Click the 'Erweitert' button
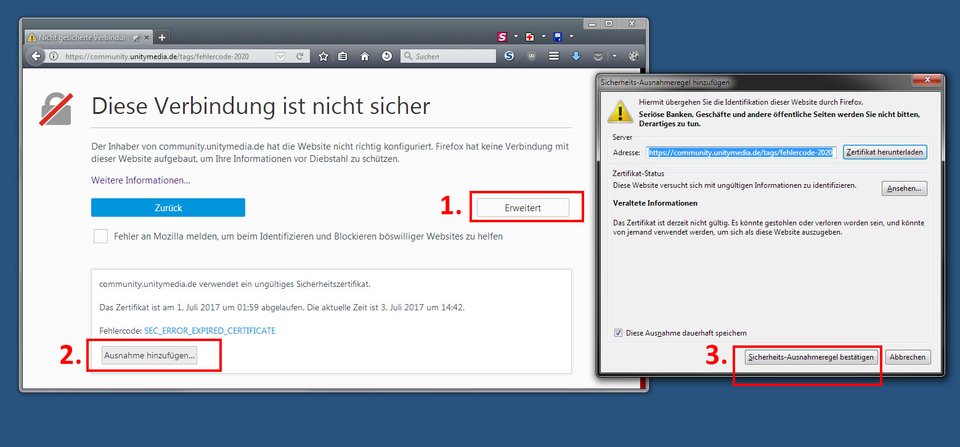This screenshot has height=447, width=960. (523, 208)
